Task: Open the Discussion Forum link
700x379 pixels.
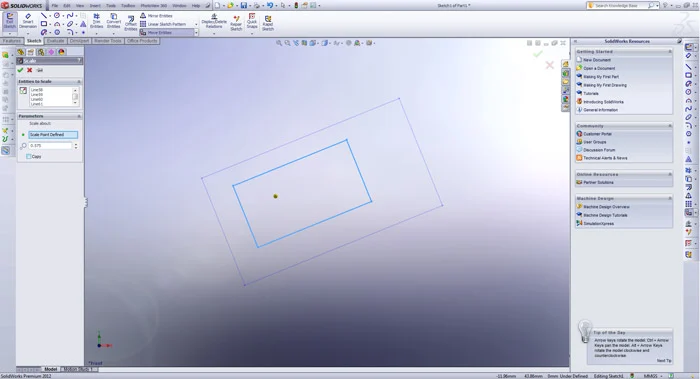Action: point(599,150)
